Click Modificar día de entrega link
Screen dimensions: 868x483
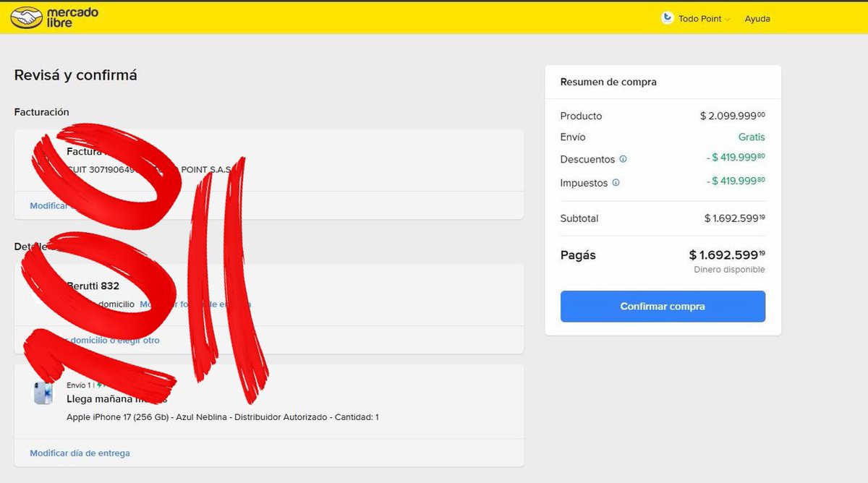coord(80,453)
